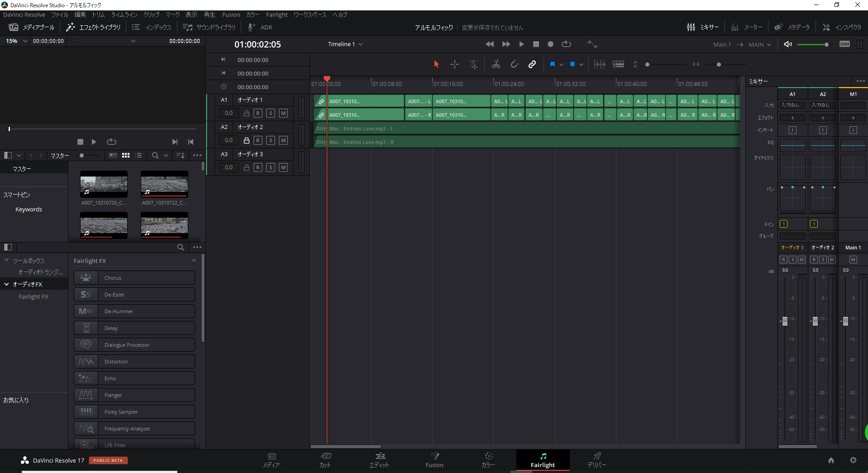Screen dimensions: 868x473
Task: Switch to the Fusion page tab
Action: [x=434, y=460]
